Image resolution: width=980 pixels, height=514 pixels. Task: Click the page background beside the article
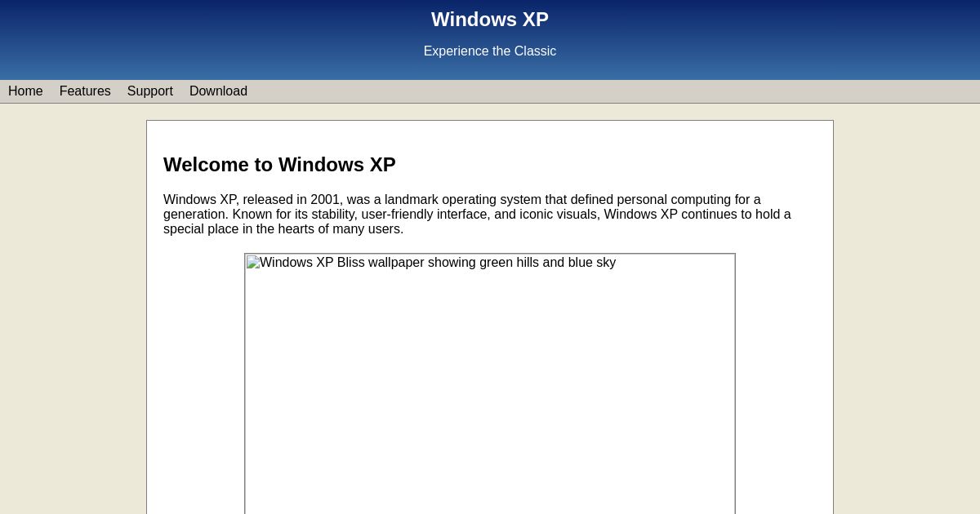pyautogui.click(x=73, y=326)
